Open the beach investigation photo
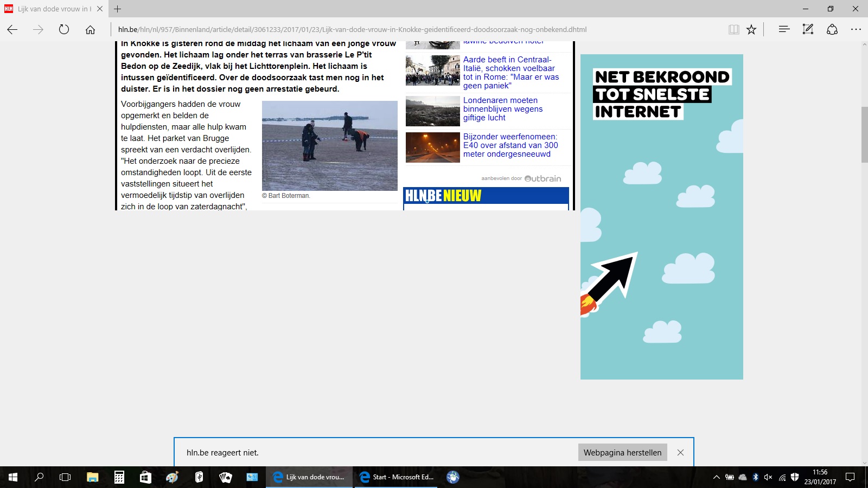The width and height of the screenshot is (868, 488). click(x=330, y=146)
